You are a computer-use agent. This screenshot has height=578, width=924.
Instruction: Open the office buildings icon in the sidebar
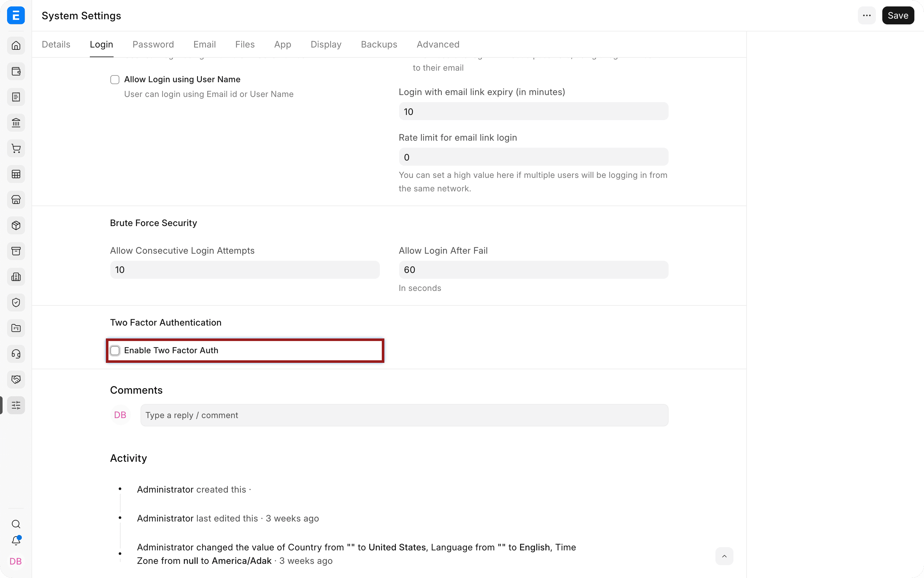click(16, 277)
